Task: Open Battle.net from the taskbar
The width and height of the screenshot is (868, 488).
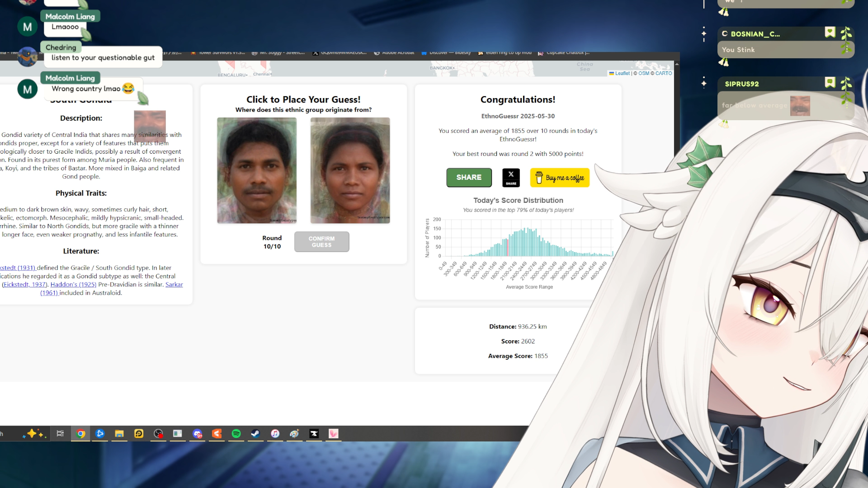Action: tap(100, 434)
